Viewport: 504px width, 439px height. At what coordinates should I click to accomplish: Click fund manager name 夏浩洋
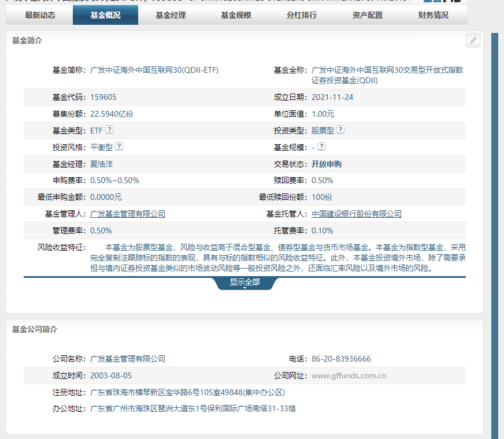(x=101, y=164)
